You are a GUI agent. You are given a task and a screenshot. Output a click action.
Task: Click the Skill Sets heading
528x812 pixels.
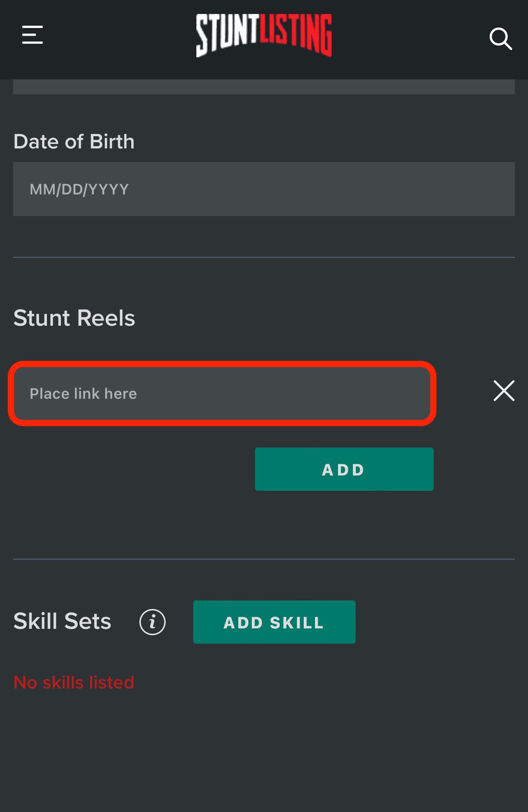(62, 621)
